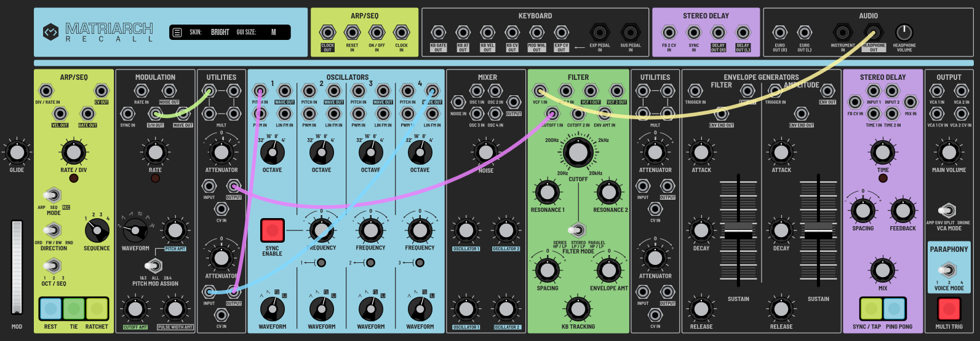The height and width of the screenshot is (341, 980).
Task: Flip the Paraphony Voice Mode switch
Action: [x=948, y=270]
